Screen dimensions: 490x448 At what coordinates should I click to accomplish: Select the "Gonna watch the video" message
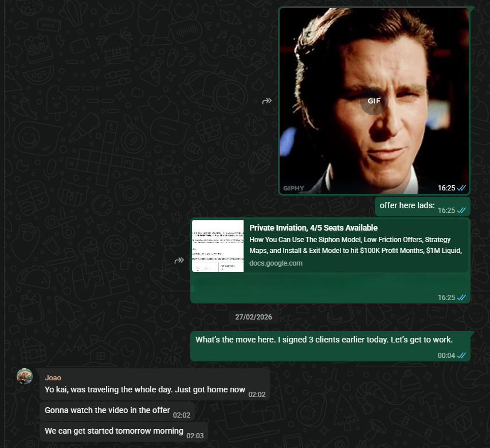tap(107, 410)
